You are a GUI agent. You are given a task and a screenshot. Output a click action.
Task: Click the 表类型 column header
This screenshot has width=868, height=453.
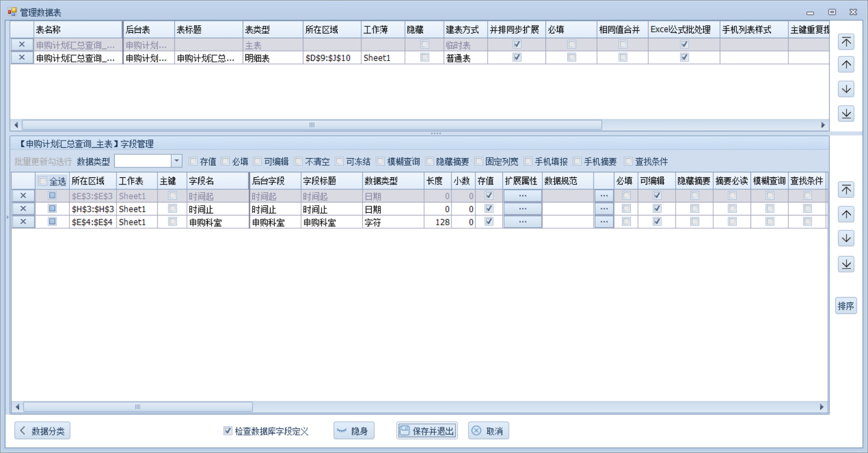[x=272, y=30]
